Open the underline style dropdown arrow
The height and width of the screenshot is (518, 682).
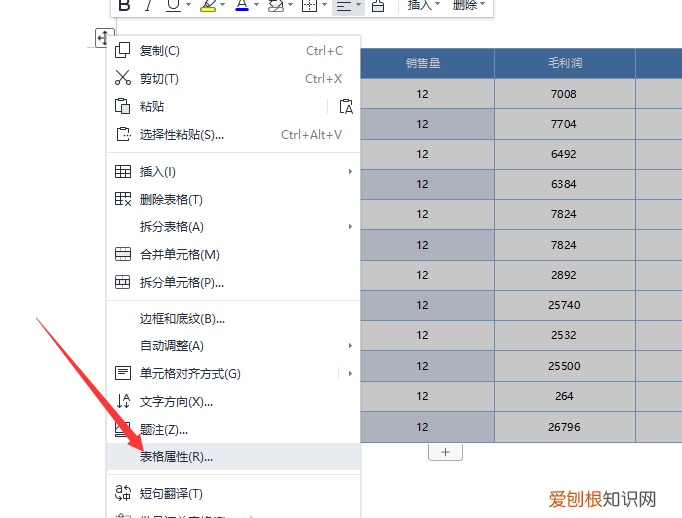(x=188, y=5)
